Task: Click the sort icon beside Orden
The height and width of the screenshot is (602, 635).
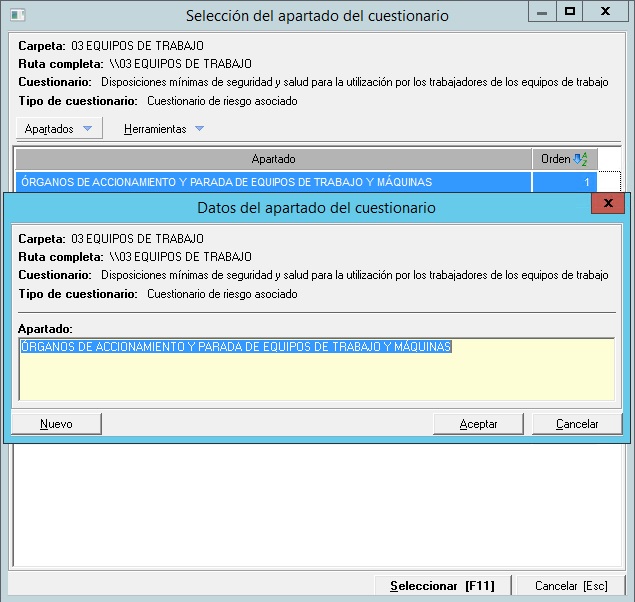Action: pos(581,159)
